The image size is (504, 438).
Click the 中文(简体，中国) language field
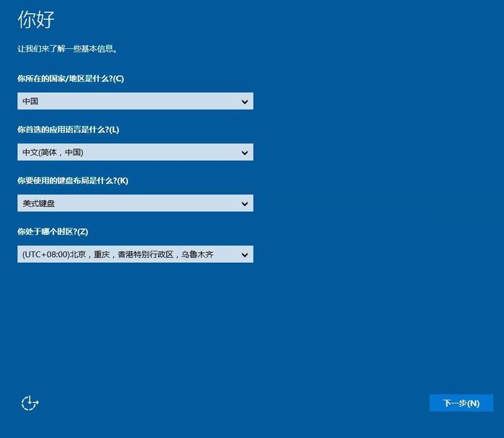pos(53,153)
